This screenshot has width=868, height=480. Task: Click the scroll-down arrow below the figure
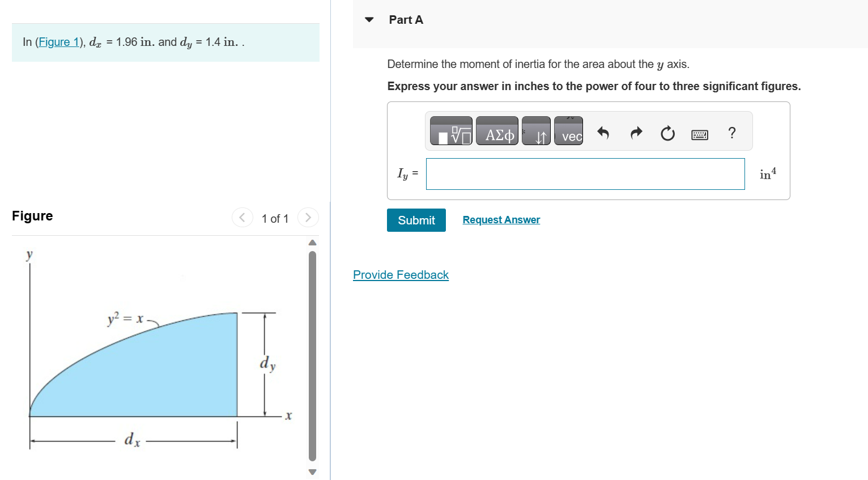(312, 472)
